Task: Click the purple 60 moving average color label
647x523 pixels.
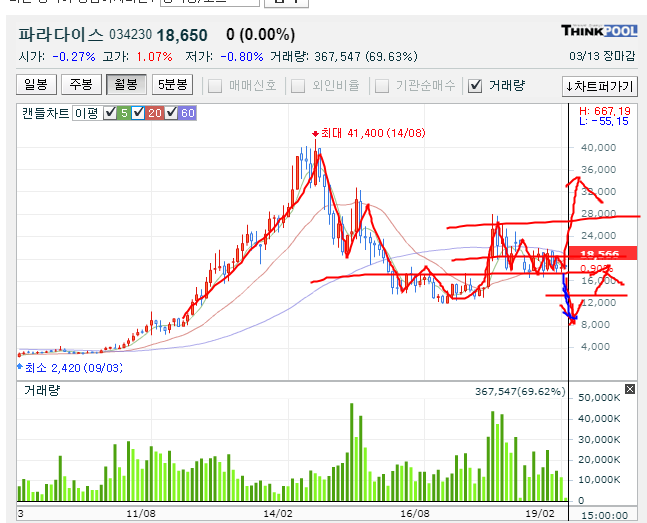Action: click(x=188, y=113)
